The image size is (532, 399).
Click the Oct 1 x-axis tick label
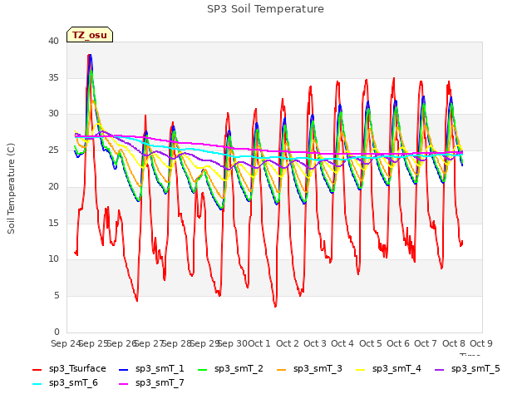(x=259, y=343)
